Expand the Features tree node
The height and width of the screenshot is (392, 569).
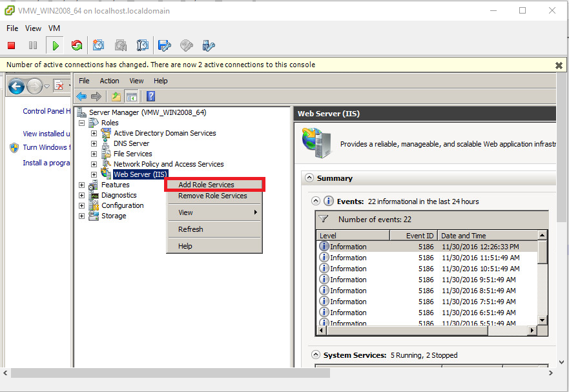82,185
